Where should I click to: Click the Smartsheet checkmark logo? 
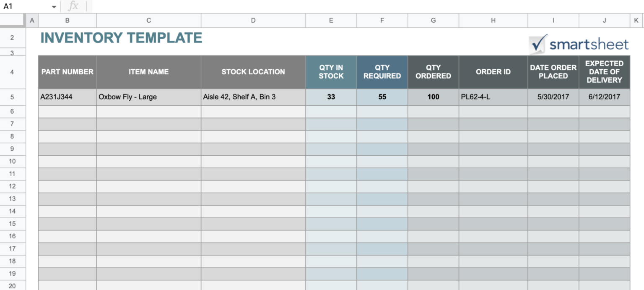pyautogui.click(x=538, y=43)
